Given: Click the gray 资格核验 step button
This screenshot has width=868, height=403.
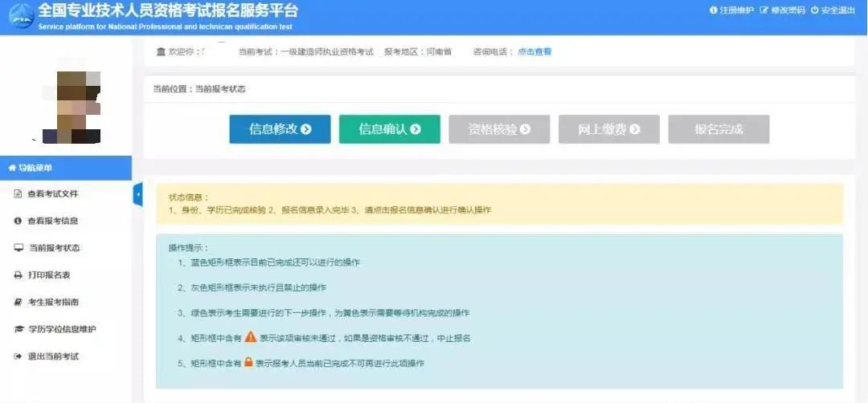Looking at the screenshot, I should point(498,129).
